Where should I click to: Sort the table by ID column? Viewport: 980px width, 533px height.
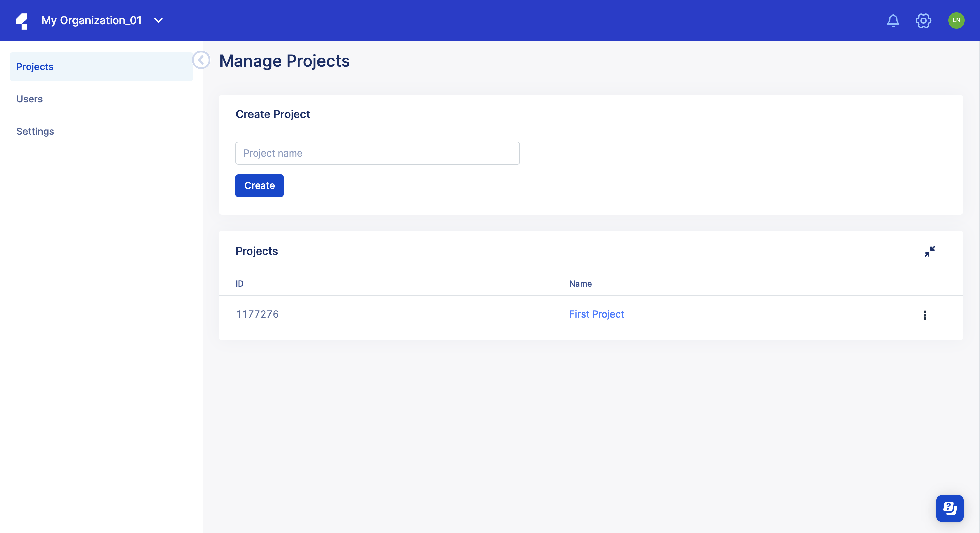tap(239, 284)
